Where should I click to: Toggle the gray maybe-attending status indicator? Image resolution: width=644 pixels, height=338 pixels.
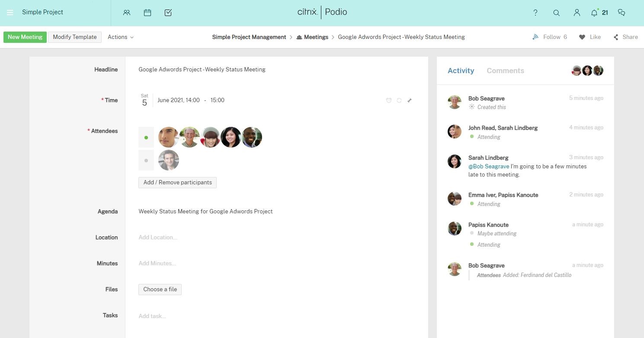pyautogui.click(x=146, y=161)
